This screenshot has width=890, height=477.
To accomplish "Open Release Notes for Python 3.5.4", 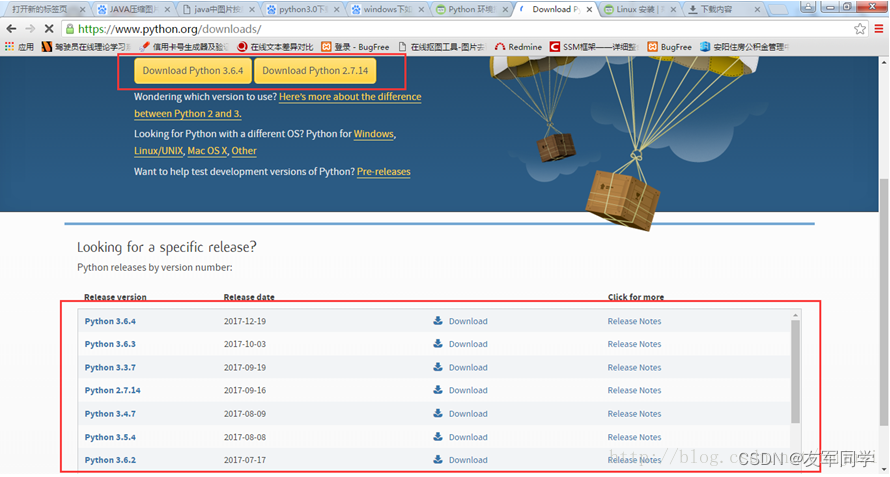I will 634,437.
